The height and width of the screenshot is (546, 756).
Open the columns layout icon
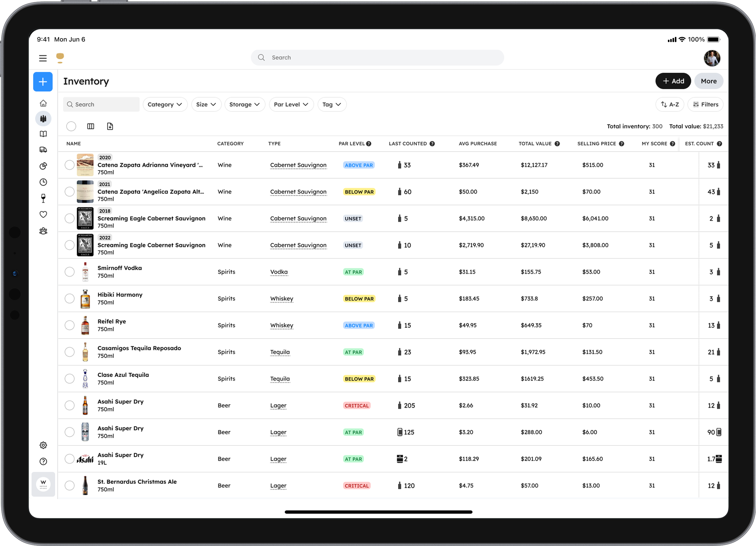coord(90,126)
